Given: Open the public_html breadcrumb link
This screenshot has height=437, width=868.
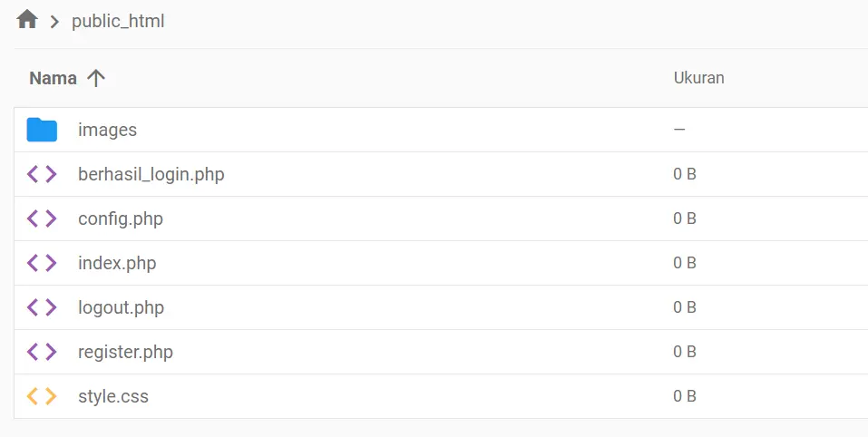Looking at the screenshot, I should coord(118,21).
